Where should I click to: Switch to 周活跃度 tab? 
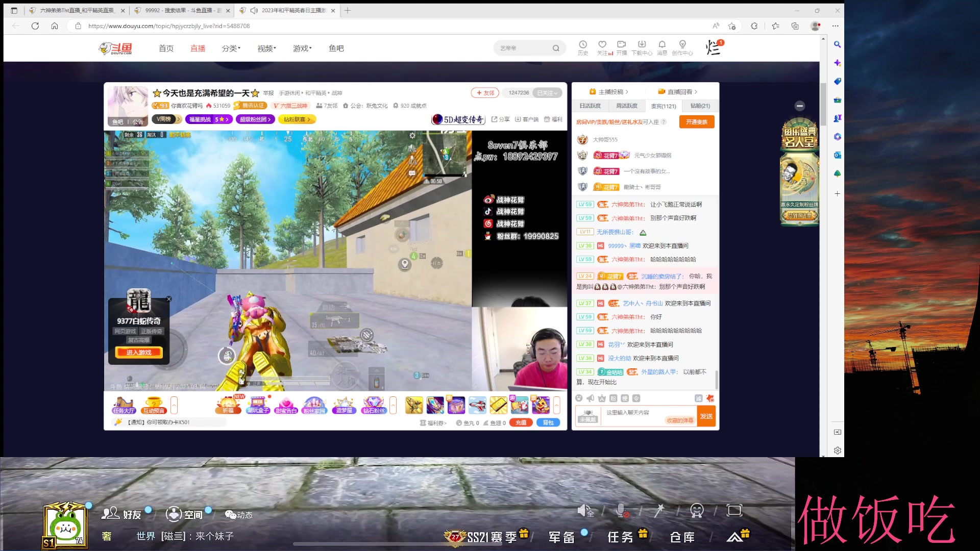(627, 106)
